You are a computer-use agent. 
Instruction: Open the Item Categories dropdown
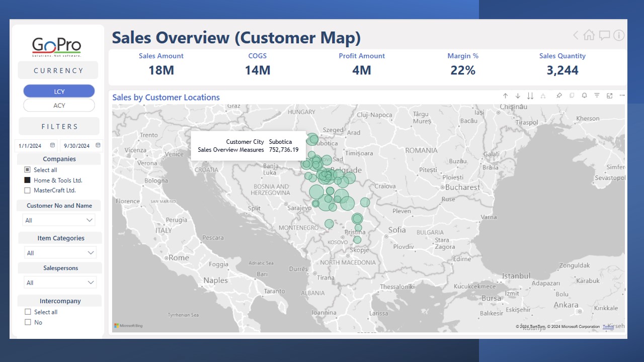pyautogui.click(x=91, y=253)
